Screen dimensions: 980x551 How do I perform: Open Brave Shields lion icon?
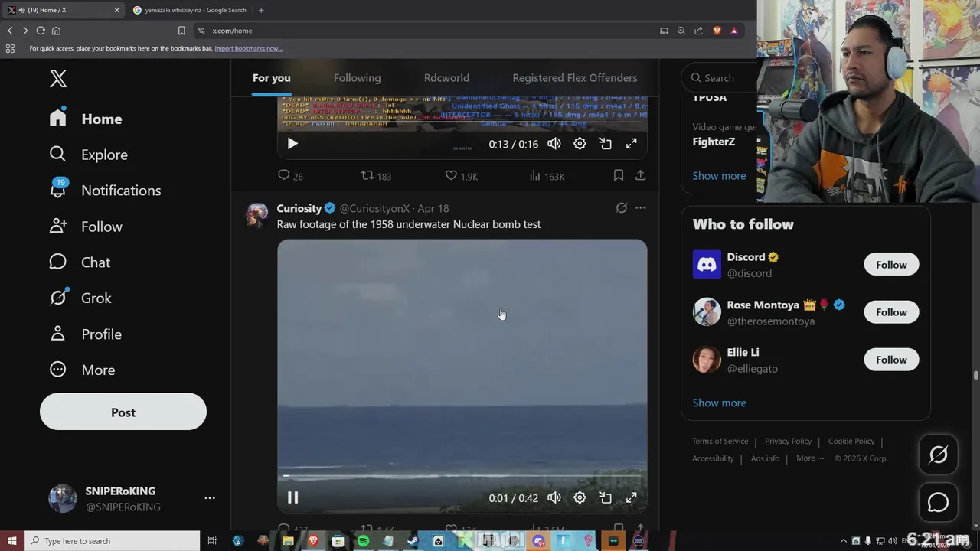717,31
